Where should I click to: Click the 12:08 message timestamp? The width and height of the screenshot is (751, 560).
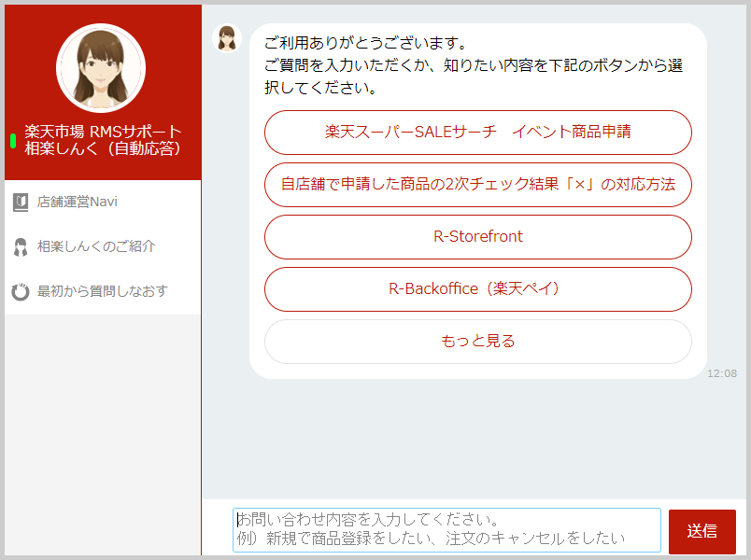click(x=722, y=373)
